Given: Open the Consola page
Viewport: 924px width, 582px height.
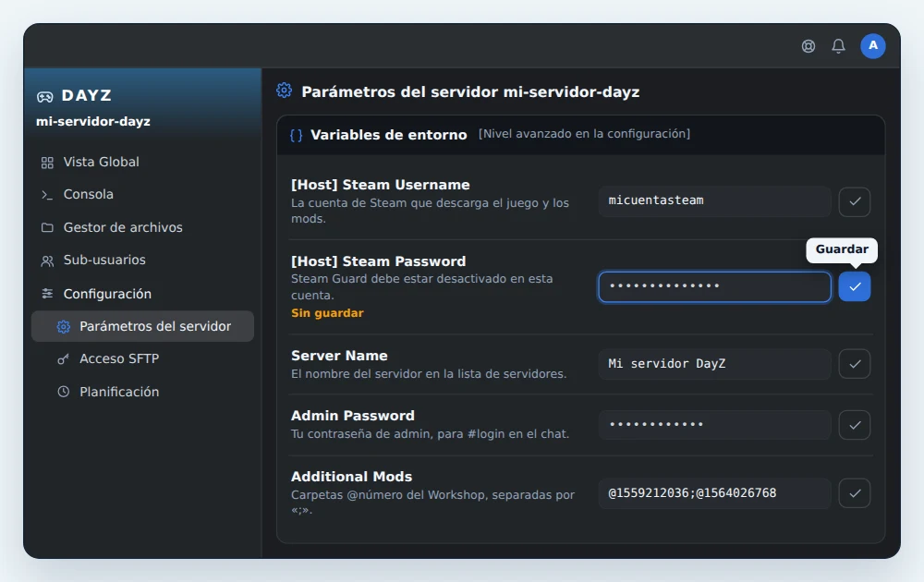Looking at the screenshot, I should [x=142, y=194].
